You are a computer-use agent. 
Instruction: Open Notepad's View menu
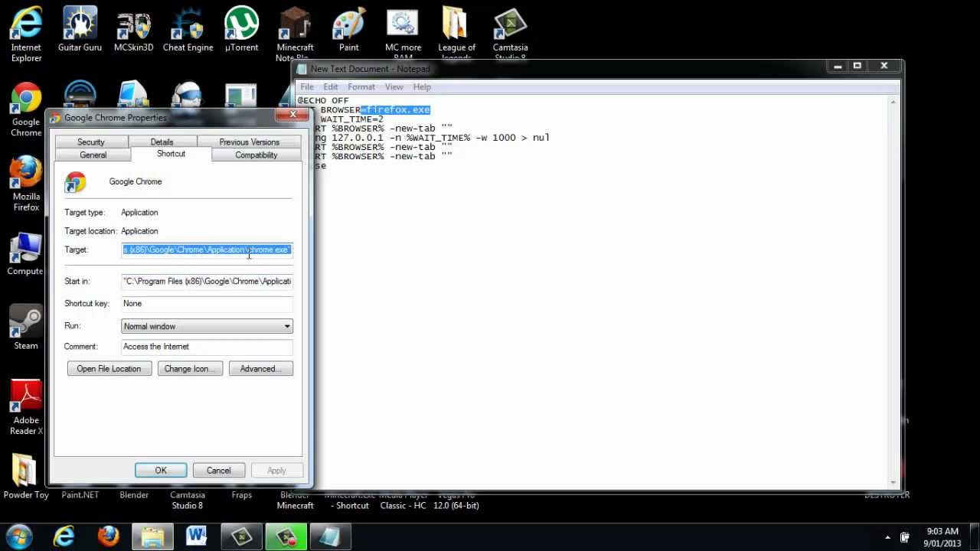[x=394, y=87]
